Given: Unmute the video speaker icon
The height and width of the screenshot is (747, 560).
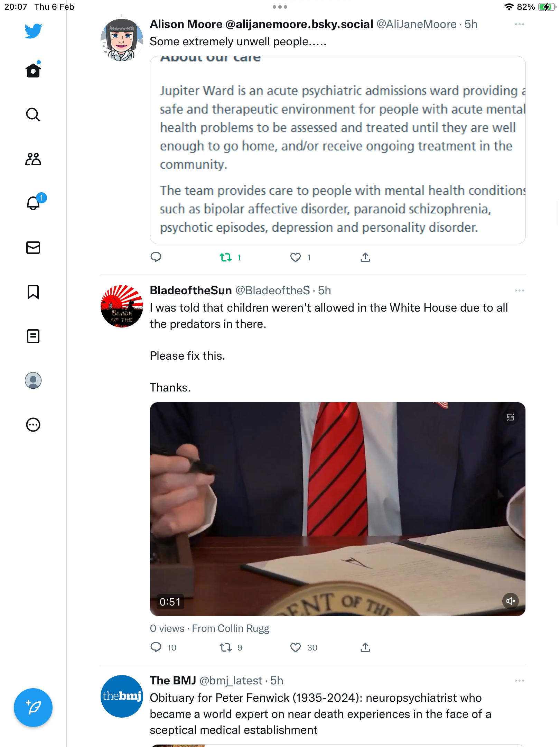Looking at the screenshot, I should 511,601.
